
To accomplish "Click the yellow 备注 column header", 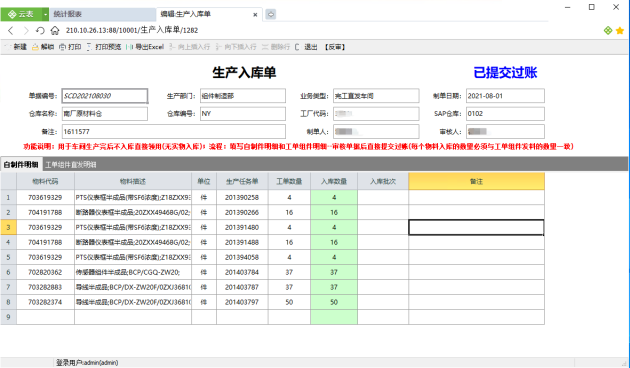I will click(477, 182).
